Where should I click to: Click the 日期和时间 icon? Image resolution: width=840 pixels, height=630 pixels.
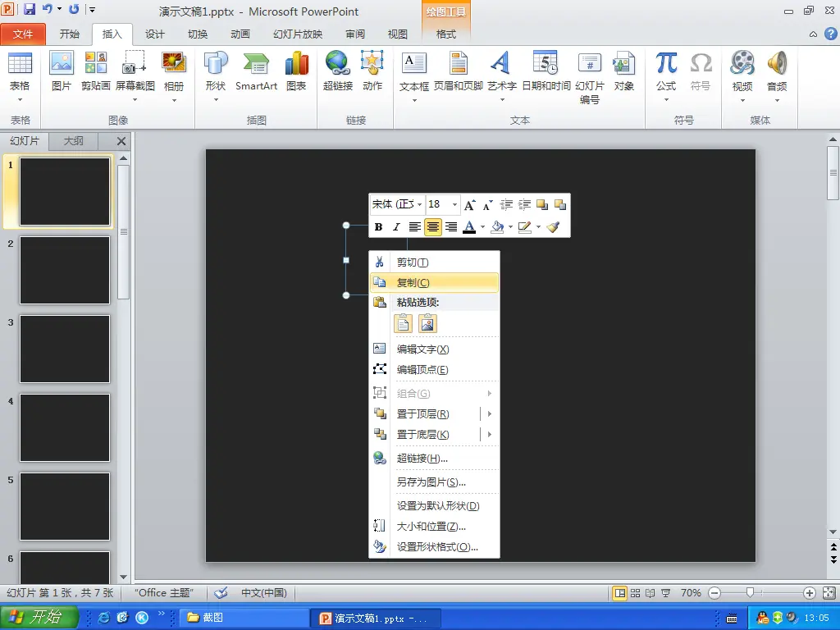click(x=546, y=64)
